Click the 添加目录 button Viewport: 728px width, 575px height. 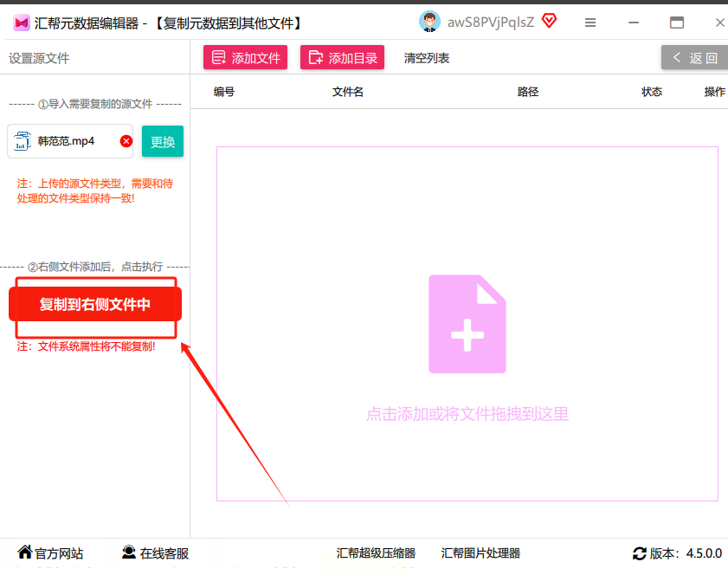pyautogui.click(x=342, y=58)
